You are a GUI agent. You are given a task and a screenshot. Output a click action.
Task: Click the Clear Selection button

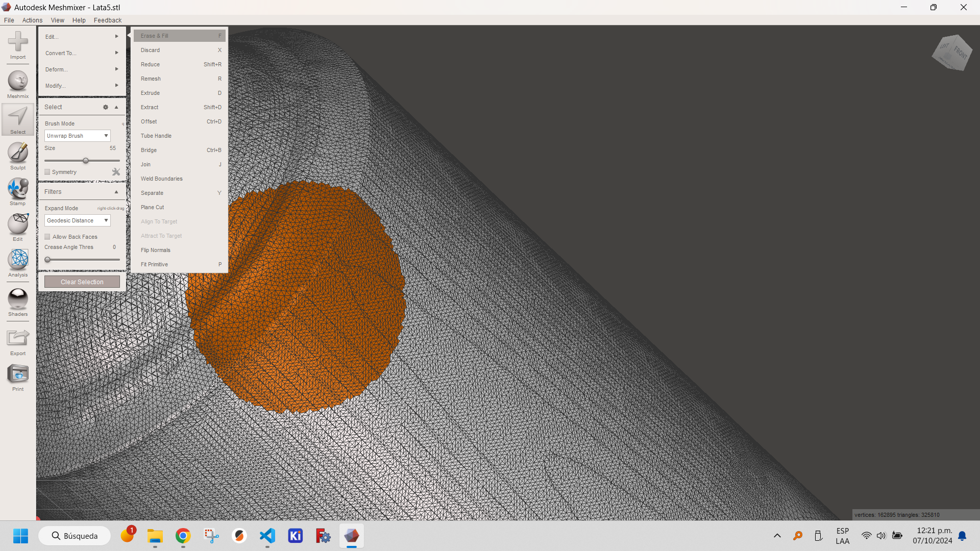(x=82, y=282)
